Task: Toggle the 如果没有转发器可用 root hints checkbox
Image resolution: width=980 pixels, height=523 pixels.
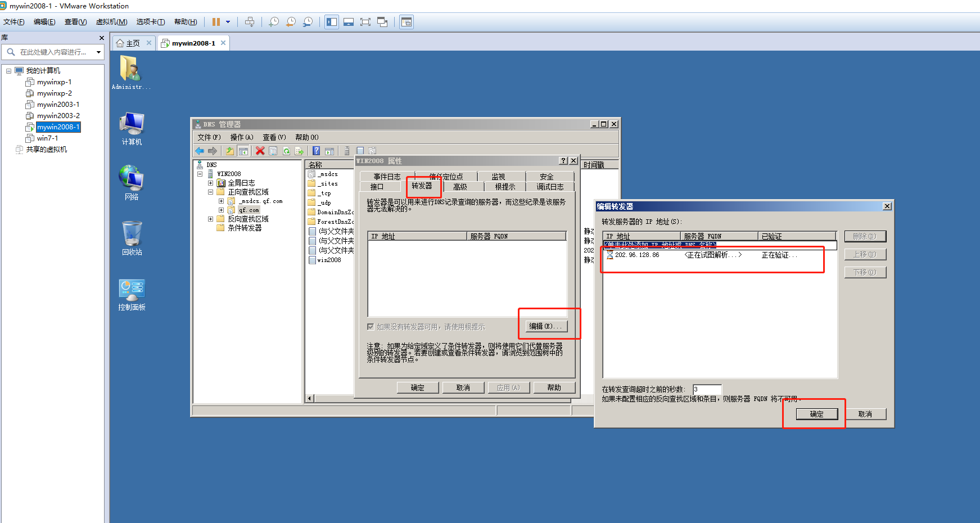Action: tap(371, 327)
